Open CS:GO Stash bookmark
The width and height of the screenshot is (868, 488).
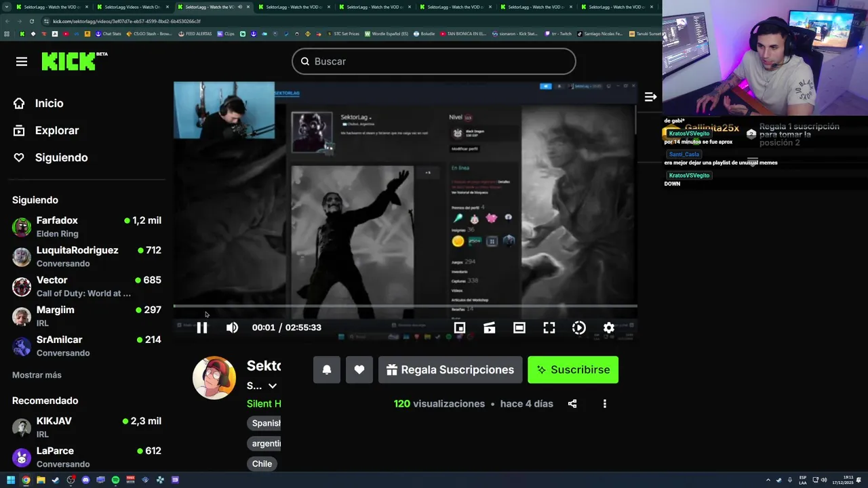(150, 34)
